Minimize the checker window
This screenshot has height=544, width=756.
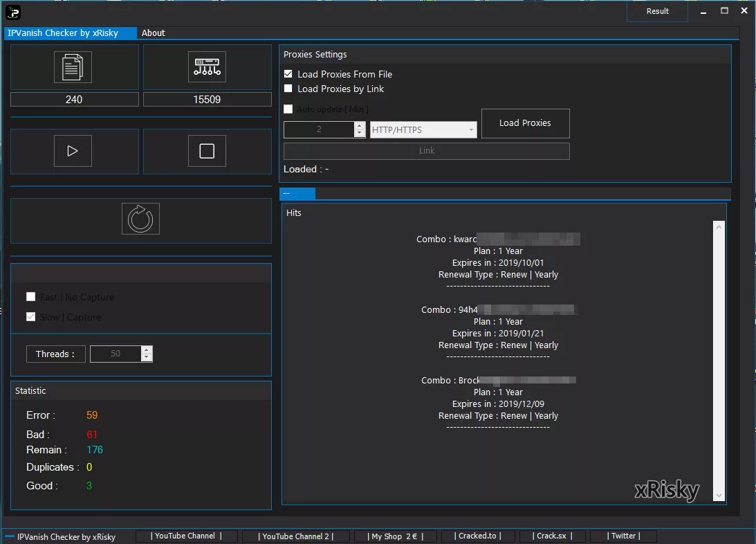(703, 12)
